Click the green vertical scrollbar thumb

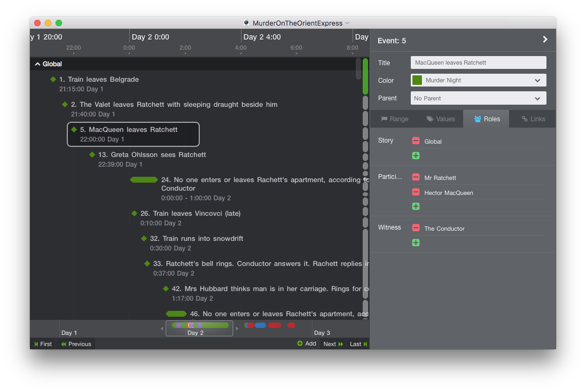pyautogui.click(x=365, y=76)
